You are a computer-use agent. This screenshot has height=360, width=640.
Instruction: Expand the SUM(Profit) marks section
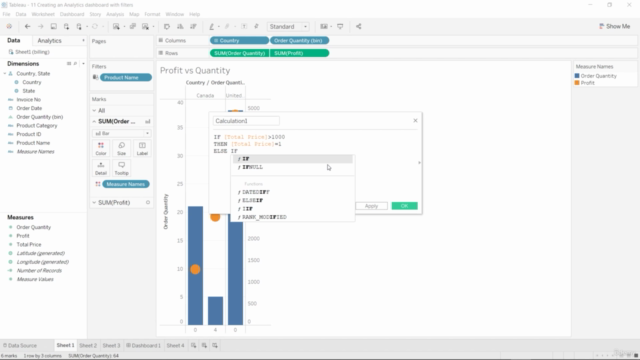click(94, 202)
